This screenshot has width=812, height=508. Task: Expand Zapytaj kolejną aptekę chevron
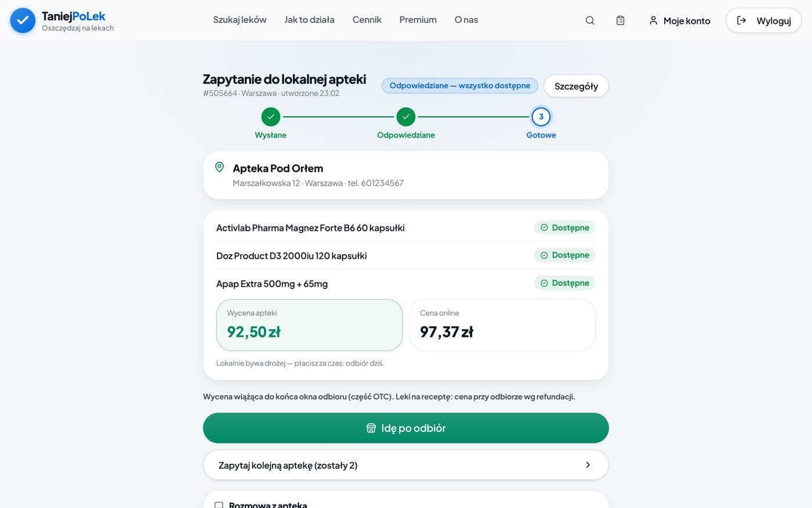tap(588, 465)
